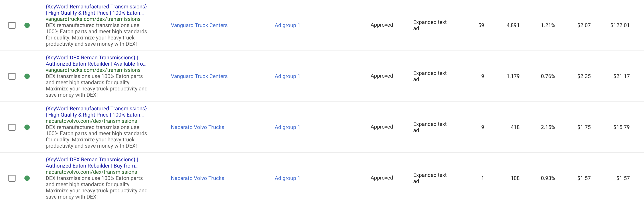This screenshot has width=644, height=203.
Task: Click Approved status for 2.15% CTR ad
Action: (382, 127)
